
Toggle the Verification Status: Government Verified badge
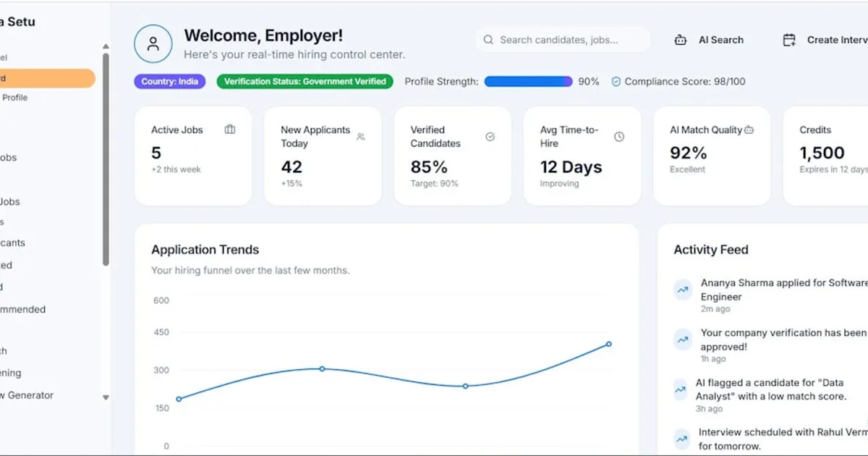click(x=304, y=81)
